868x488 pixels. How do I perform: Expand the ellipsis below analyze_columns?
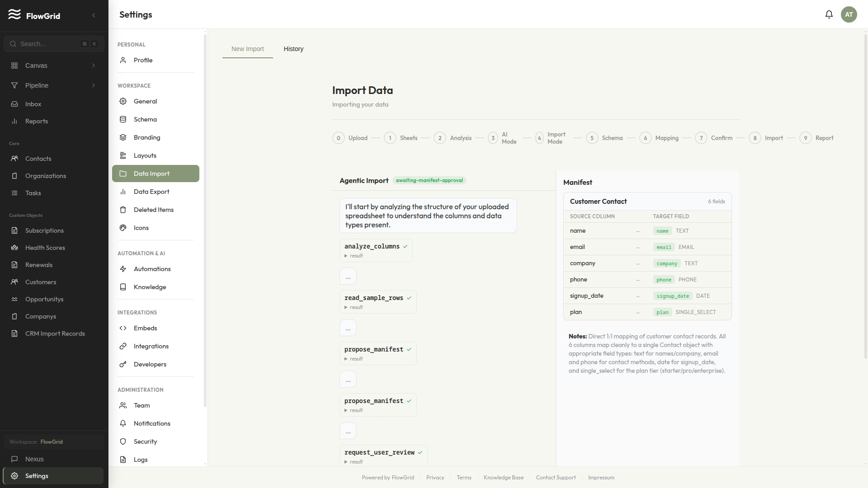point(348,276)
